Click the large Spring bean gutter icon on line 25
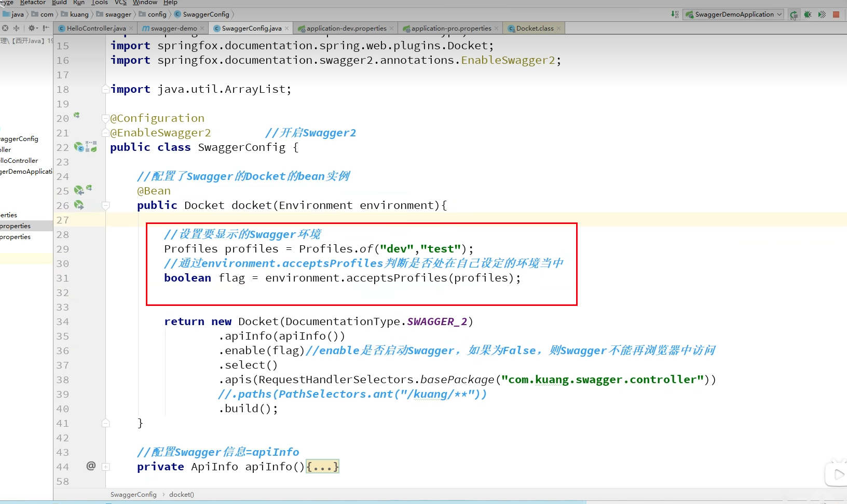 click(79, 191)
